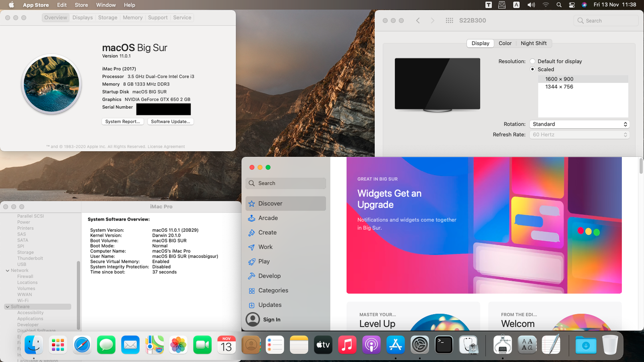Open Develop in App Store sidebar
This screenshot has height=362, width=644.
tap(286, 276)
